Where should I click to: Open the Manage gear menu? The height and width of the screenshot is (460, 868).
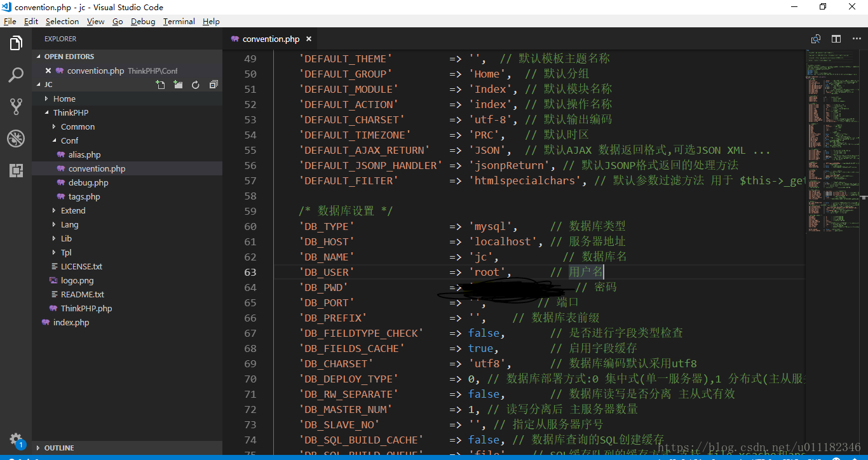[x=16, y=439]
